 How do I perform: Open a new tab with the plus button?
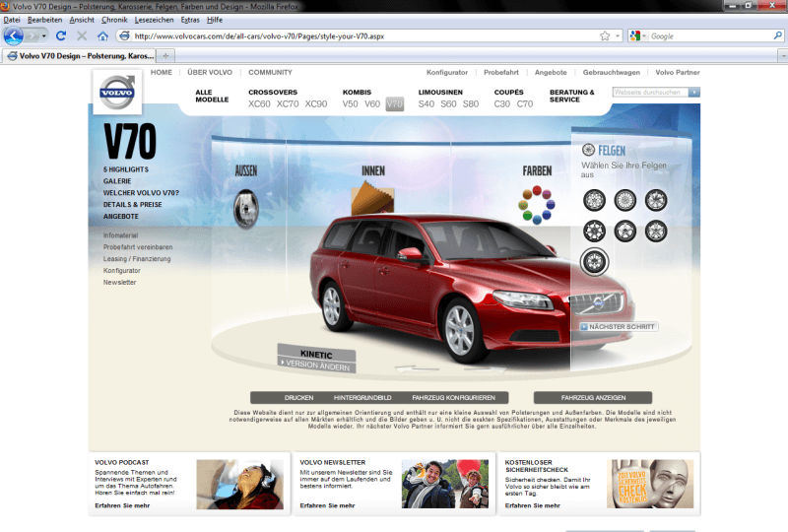[165, 55]
